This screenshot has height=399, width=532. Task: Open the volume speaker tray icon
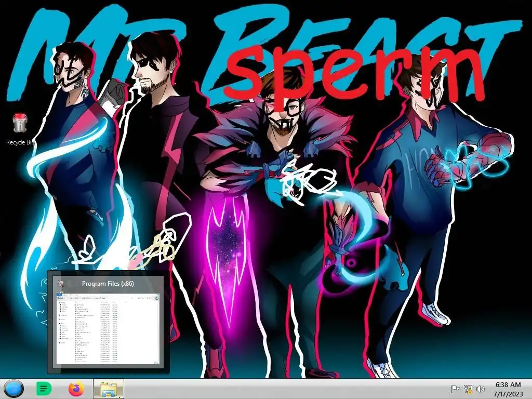481,389
